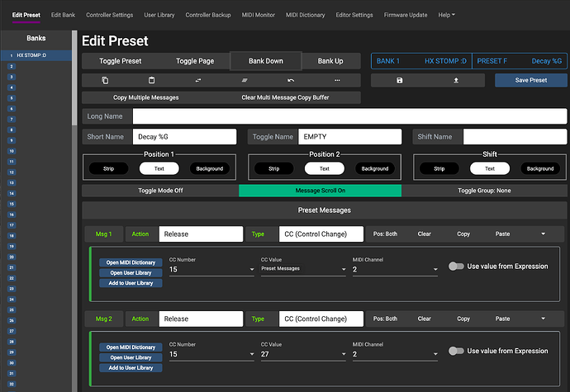Click the swap arrows icon
This screenshot has height=392, width=570.
point(197,80)
